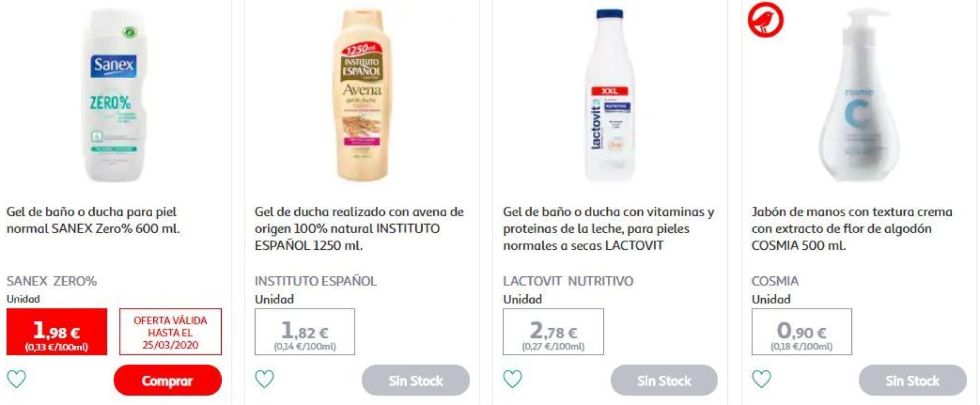Buy the Sanex gel with Comprar button

tap(167, 380)
